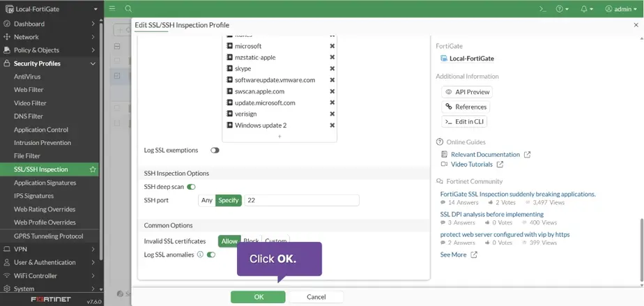Toggle SSH deep scan switch
The height and width of the screenshot is (306, 644).
pyautogui.click(x=191, y=187)
